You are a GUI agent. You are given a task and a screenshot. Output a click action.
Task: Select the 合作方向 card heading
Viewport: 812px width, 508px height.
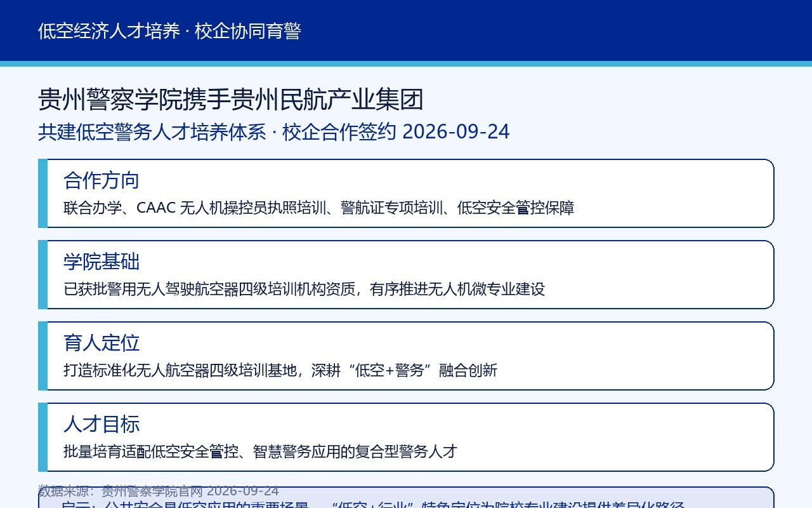[101, 180]
